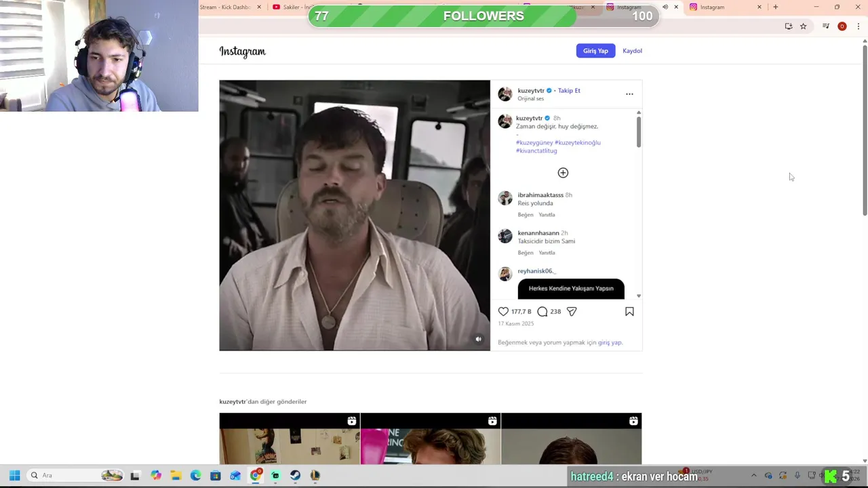
Task: Click Beğen under ibrahimaaktasss comment
Action: point(526,215)
